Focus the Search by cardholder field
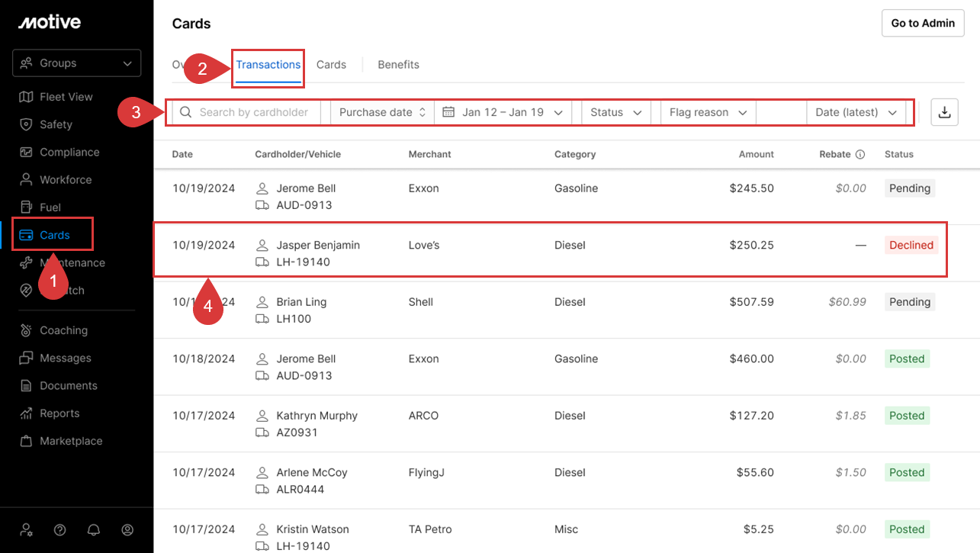Viewport: 980px width, 553px height. pyautogui.click(x=246, y=112)
